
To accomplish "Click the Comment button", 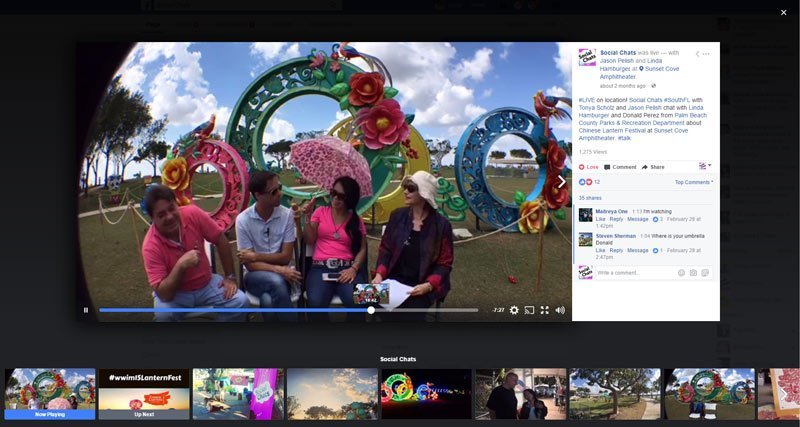I will [620, 167].
